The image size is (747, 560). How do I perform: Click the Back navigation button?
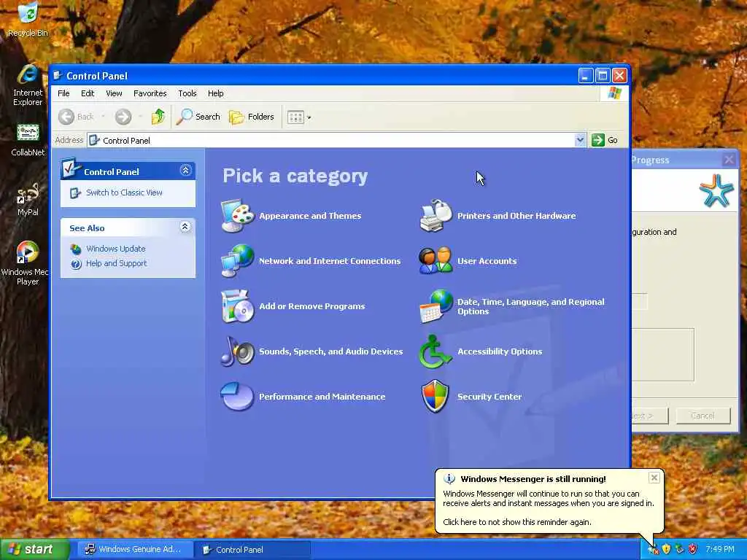point(76,117)
